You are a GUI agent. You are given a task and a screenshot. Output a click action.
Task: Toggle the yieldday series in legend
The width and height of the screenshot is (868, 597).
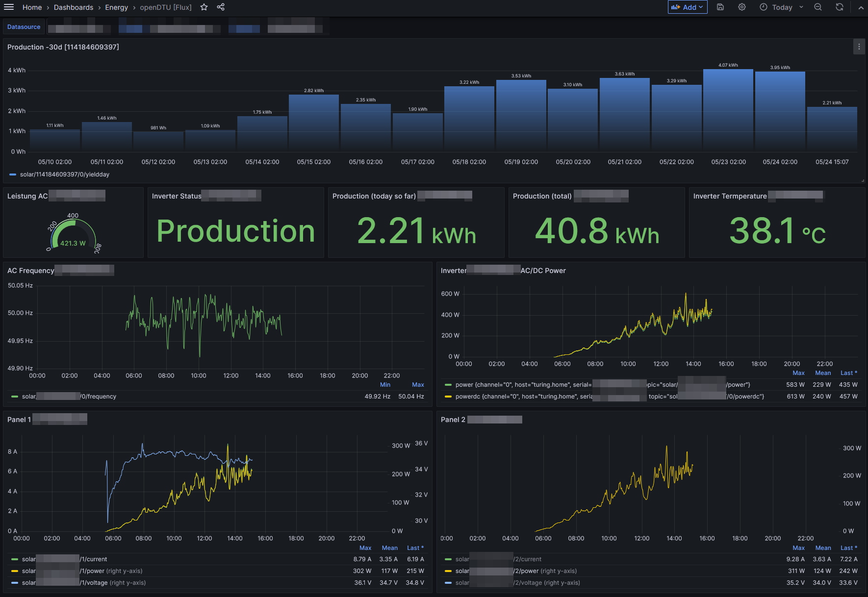pos(64,174)
